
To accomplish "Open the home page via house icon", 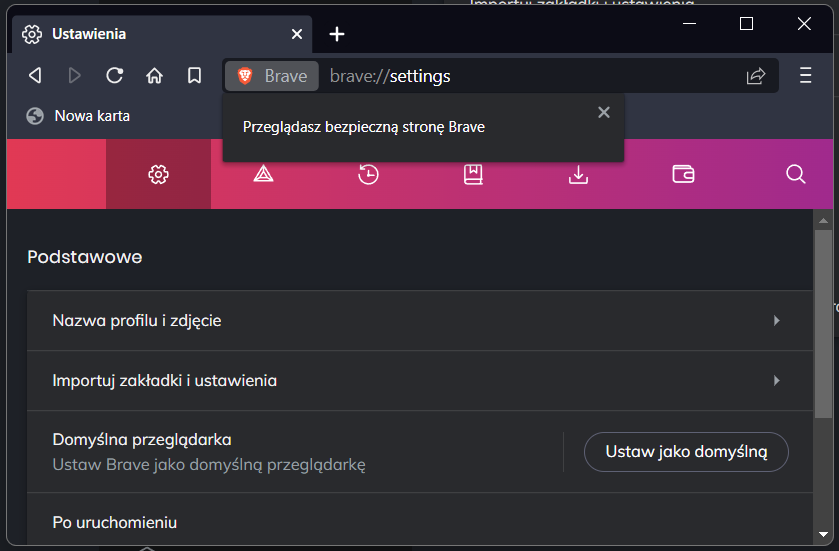I will (155, 75).
